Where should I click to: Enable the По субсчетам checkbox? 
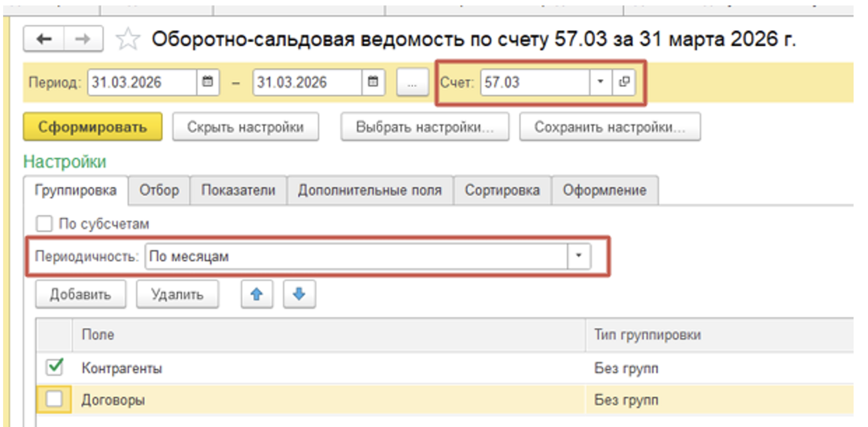coord(44,224)
